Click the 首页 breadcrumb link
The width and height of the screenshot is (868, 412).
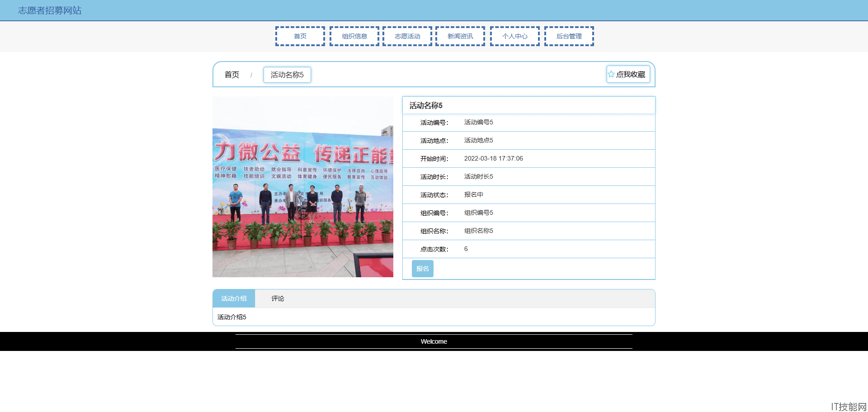pyautogui.click(x=232, y=75)
